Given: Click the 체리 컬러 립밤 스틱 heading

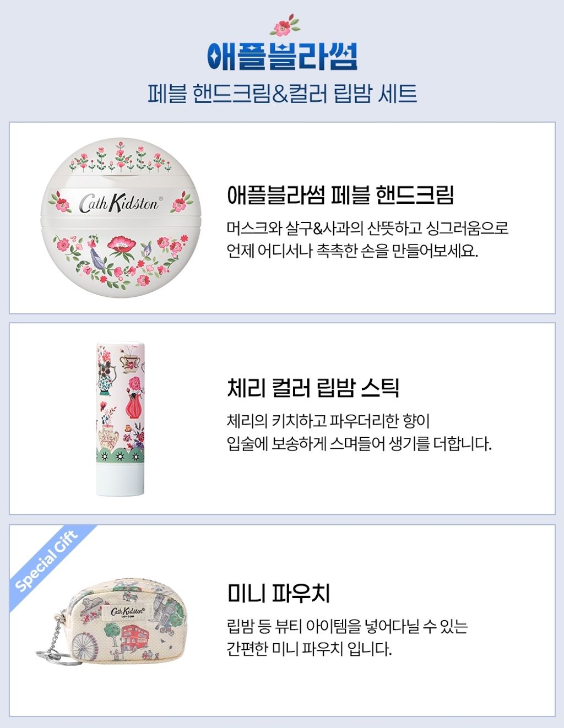Looking at the screenshot, I should pos(313,387).
